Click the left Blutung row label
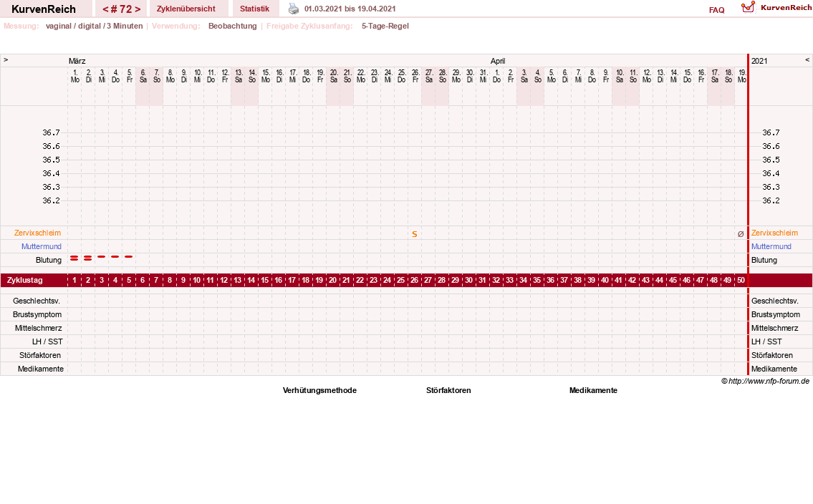The height and width of the screenshot is (504, 813). (x=49, y=260)
